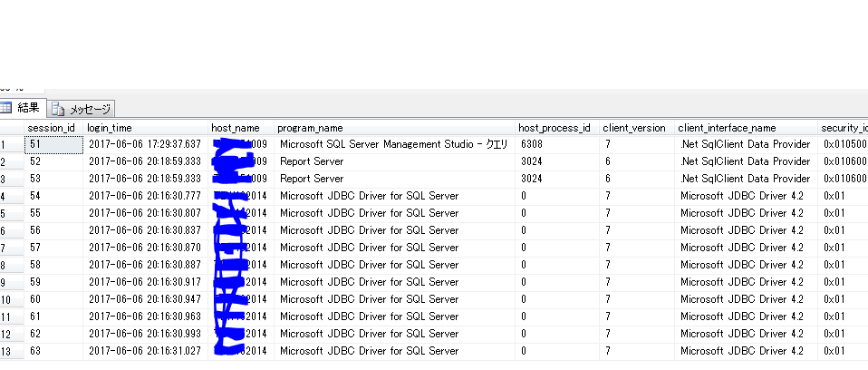Select client_version 7 in session 61 row

coord(637,316)
